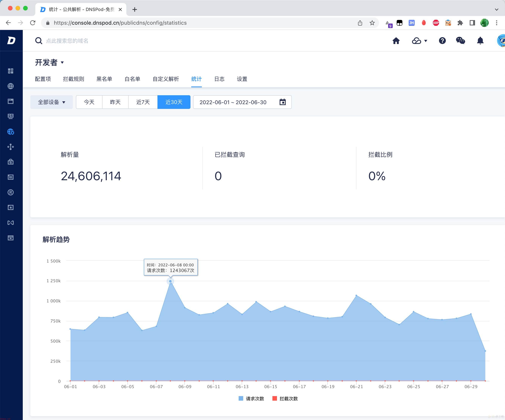The image size is (505, 420).
Task: Click the highlighted 06-08 data point
Action: tap(170, 281)
